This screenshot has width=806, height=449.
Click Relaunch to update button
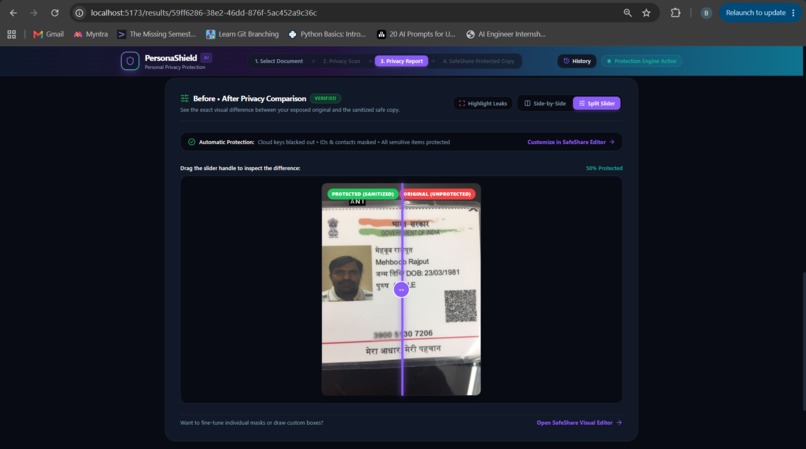pyautogui.click(x=756, y=13)
